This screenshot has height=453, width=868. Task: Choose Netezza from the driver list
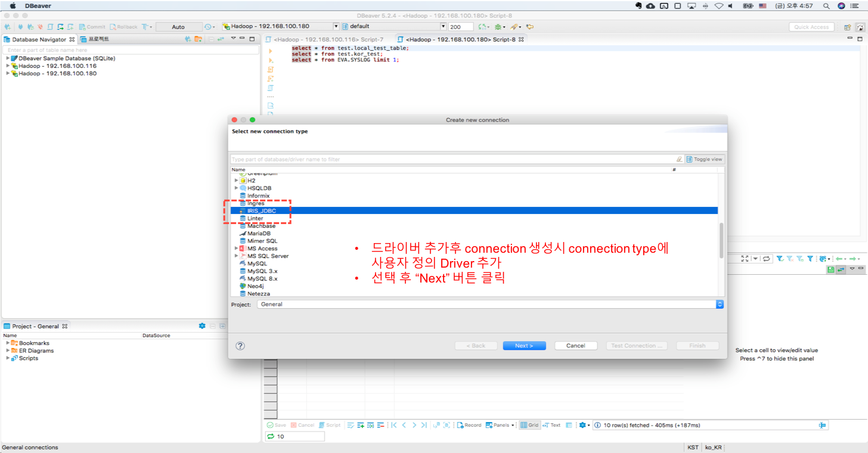(x=258, y=294)
